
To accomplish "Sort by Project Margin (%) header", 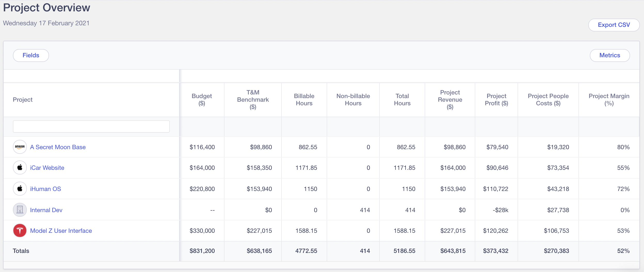I will tap(609, 100).
